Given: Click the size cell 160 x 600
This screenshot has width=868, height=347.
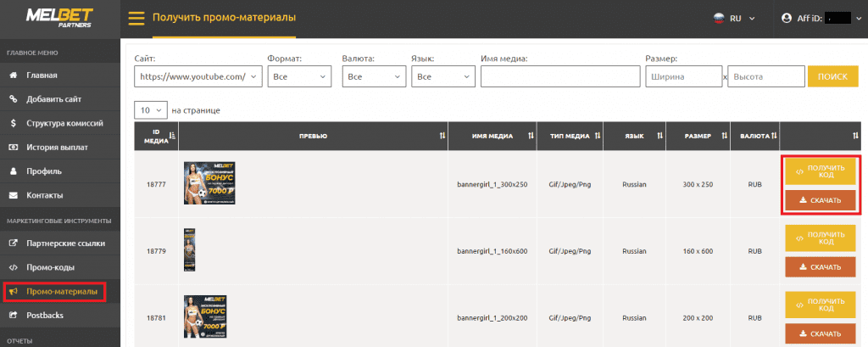Looking at the screenshot, I should 697,251.
